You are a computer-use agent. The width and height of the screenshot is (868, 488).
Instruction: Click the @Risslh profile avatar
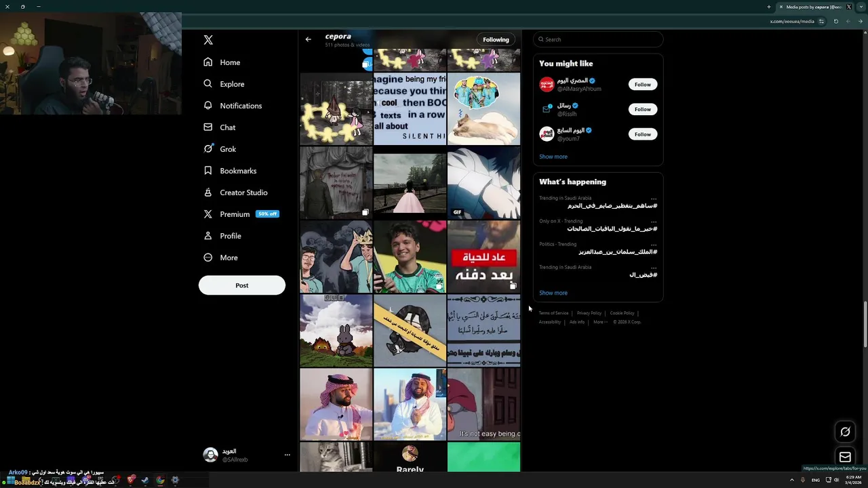(x=547, y=109)
